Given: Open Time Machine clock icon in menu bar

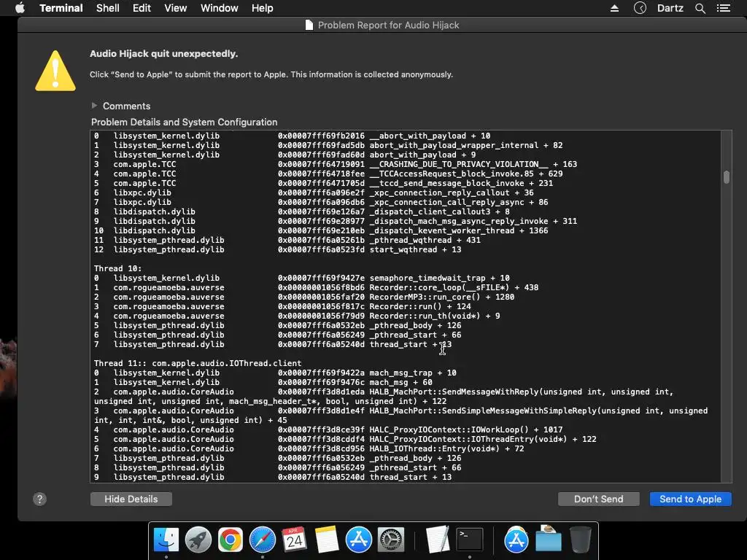Looking at the screenshot, I should [640, 8].
